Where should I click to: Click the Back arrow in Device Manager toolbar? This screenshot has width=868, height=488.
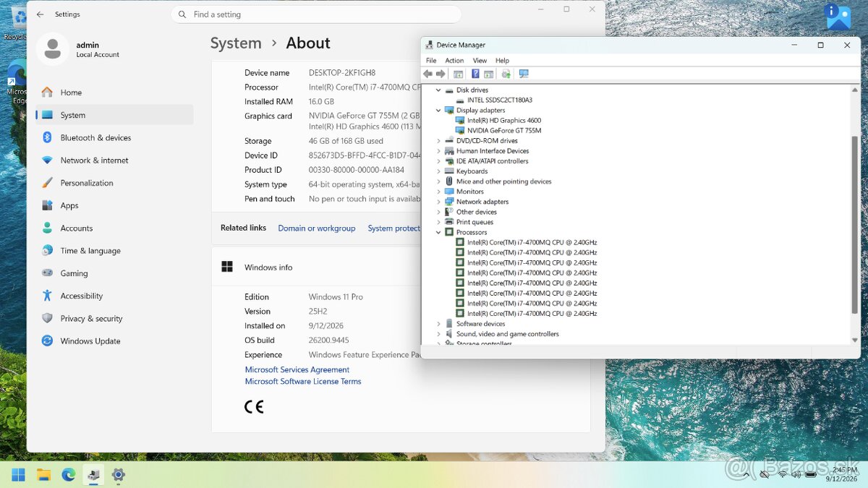click(x=427, y=74)
